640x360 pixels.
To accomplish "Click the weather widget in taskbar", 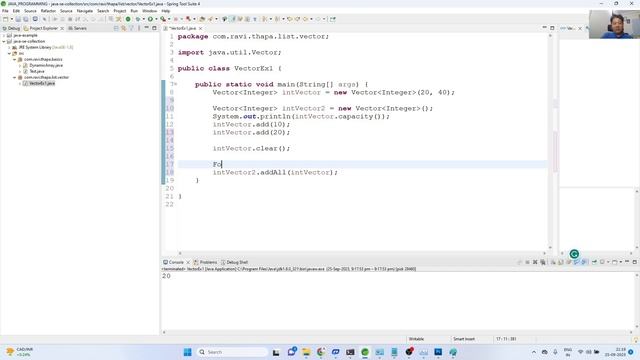I will coord(20,352).
